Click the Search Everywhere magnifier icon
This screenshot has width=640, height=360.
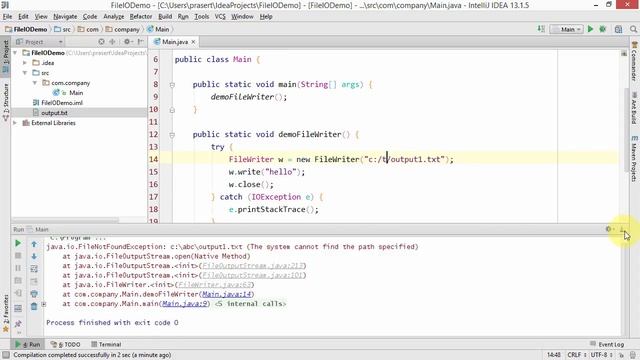(x=633, y=29)
